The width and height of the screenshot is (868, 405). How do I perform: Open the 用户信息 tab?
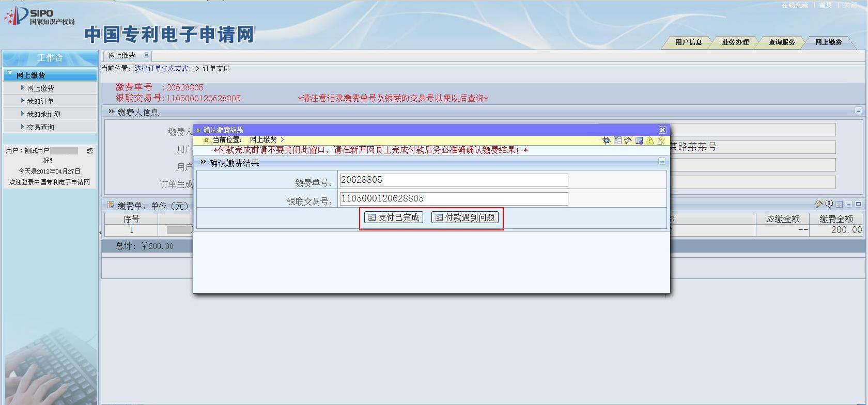688,42
